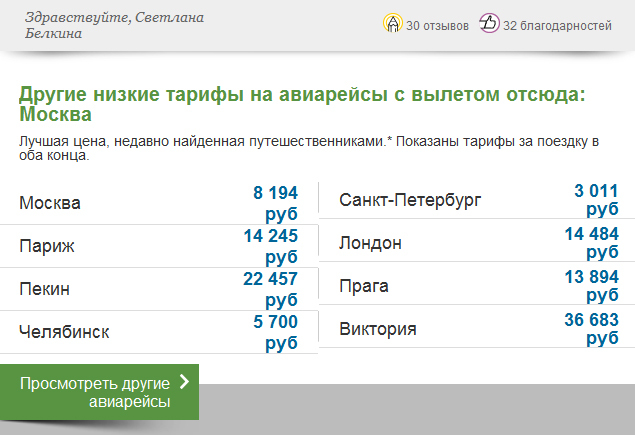
Task: Select the Пекин destination link
Action: pyautogui.click(x=45, y=289)
